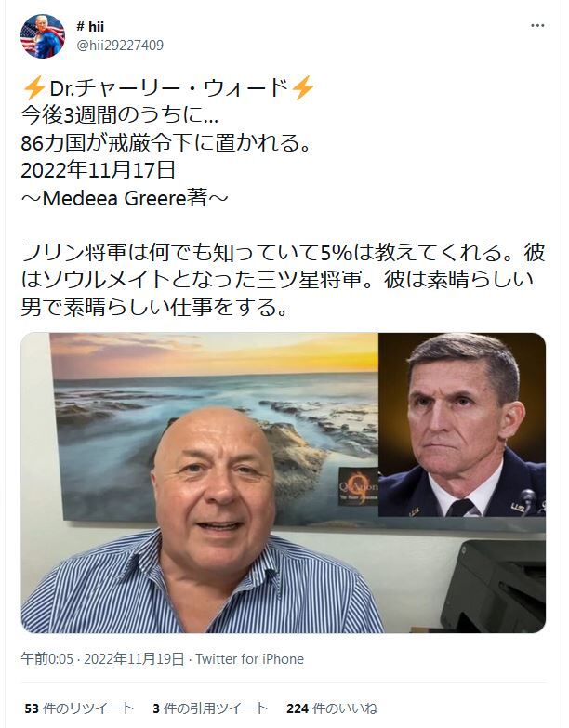This screenshot has height=728, width=569.
Task: View the 3 件の引用ツイート list
Action: tap(210, 708)
